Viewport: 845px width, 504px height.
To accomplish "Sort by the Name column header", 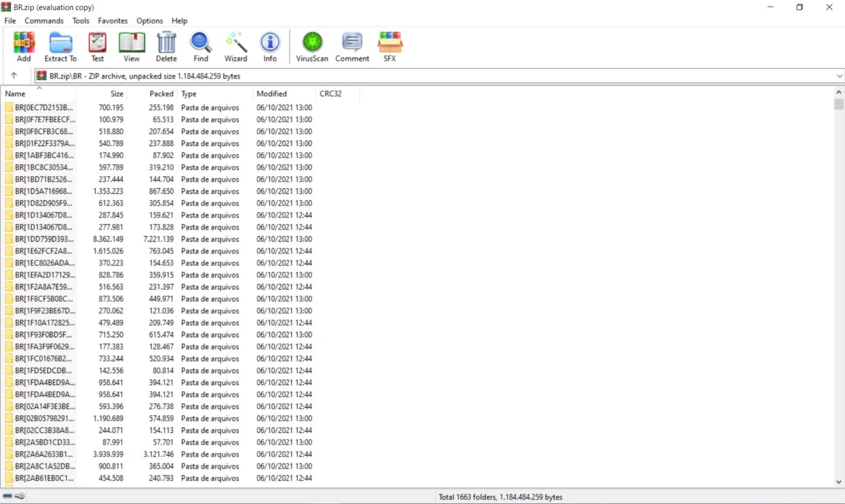I will click(x=39, y=94).
